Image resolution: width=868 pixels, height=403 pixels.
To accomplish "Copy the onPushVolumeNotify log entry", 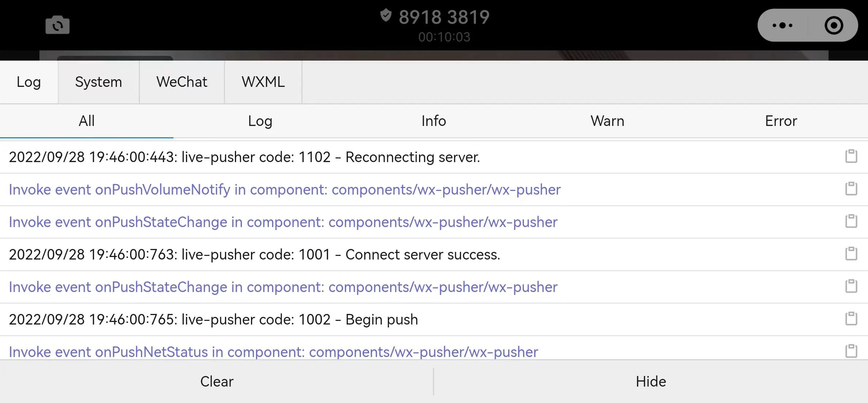I will pyautogui.click(x=851, y=189).
